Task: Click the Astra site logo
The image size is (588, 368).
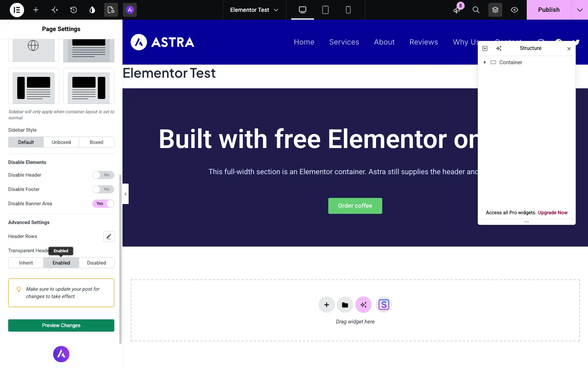Action: [163, 42]
